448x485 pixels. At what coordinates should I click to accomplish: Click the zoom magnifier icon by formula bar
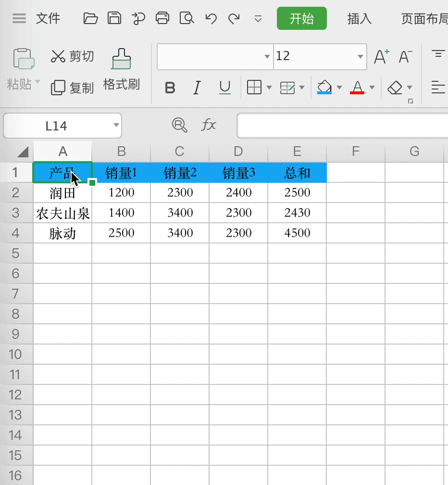click(179, 125)
